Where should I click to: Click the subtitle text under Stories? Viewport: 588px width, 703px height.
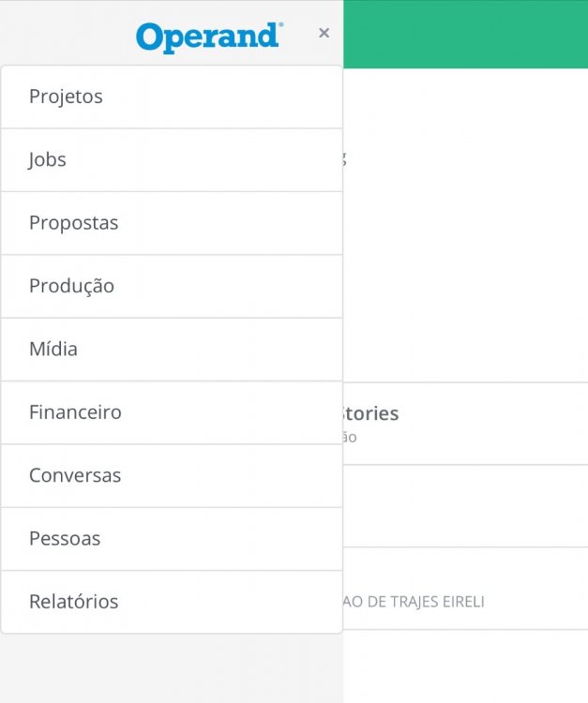(349, 438)
